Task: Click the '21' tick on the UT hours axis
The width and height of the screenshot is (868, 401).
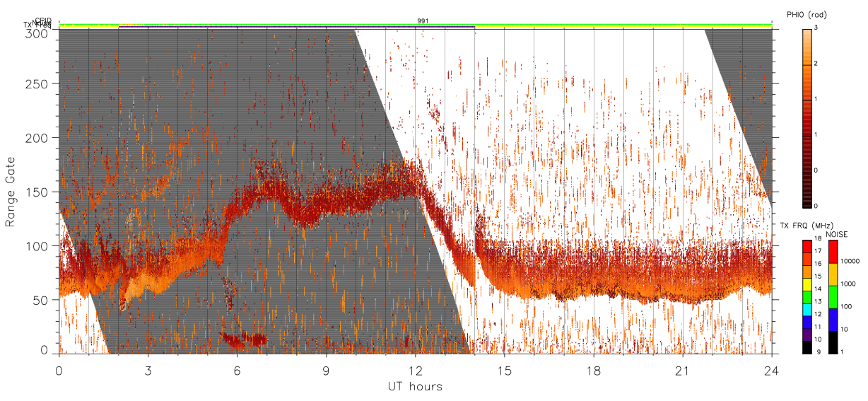Action: (682, 371)
